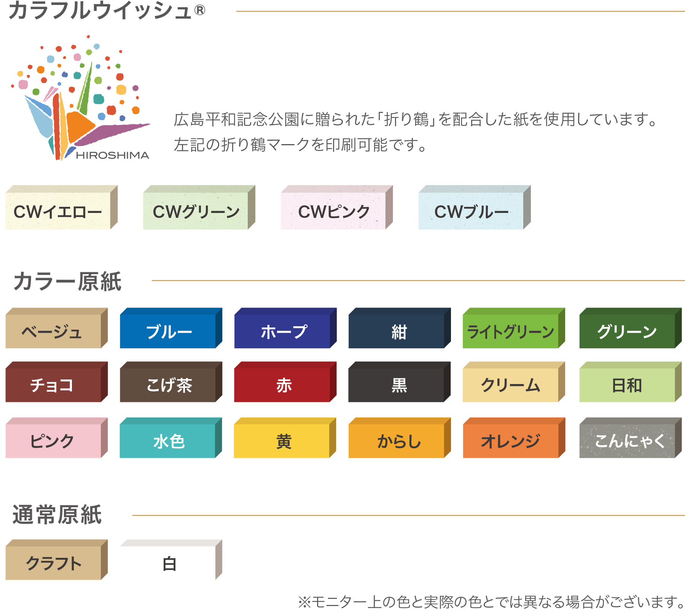685x616 pixels.
Task: Click the ※モニター上の色 disclaimer note
Action: [x=491, y=602]
